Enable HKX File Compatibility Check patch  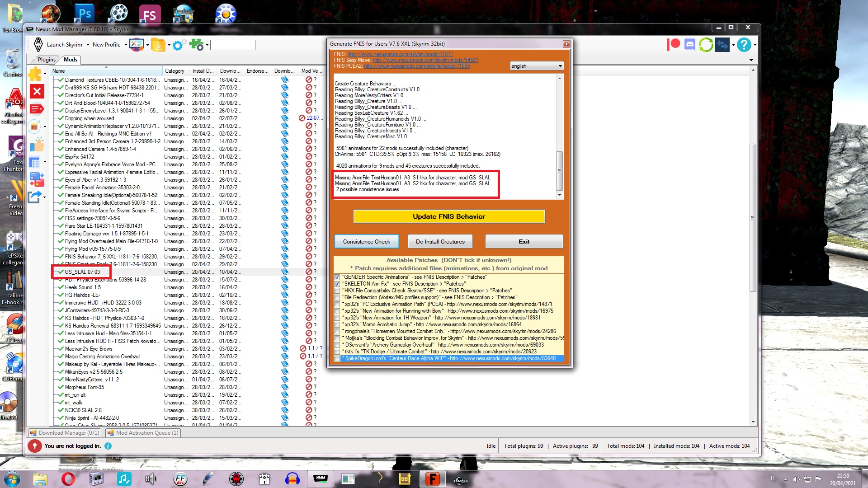pos(337,291)
